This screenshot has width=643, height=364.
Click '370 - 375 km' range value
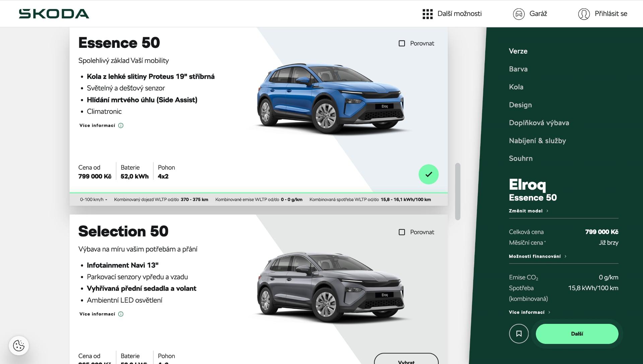click(x=194, y=199)
